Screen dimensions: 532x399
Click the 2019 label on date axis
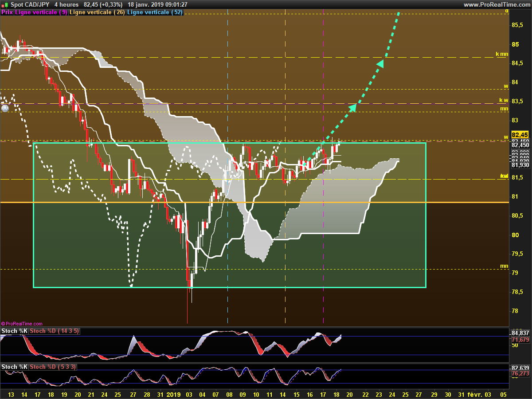click(173, 394)
